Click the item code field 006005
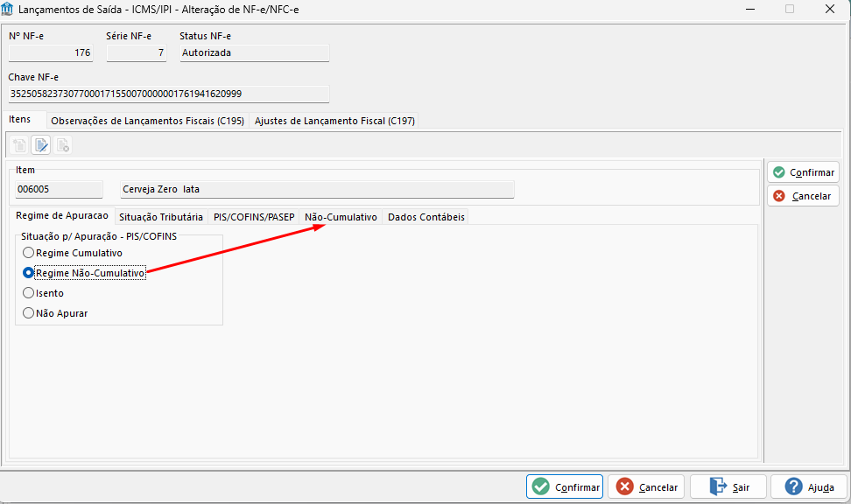The height and width of the screenshot is (504, 851). (x=60, y=189)
